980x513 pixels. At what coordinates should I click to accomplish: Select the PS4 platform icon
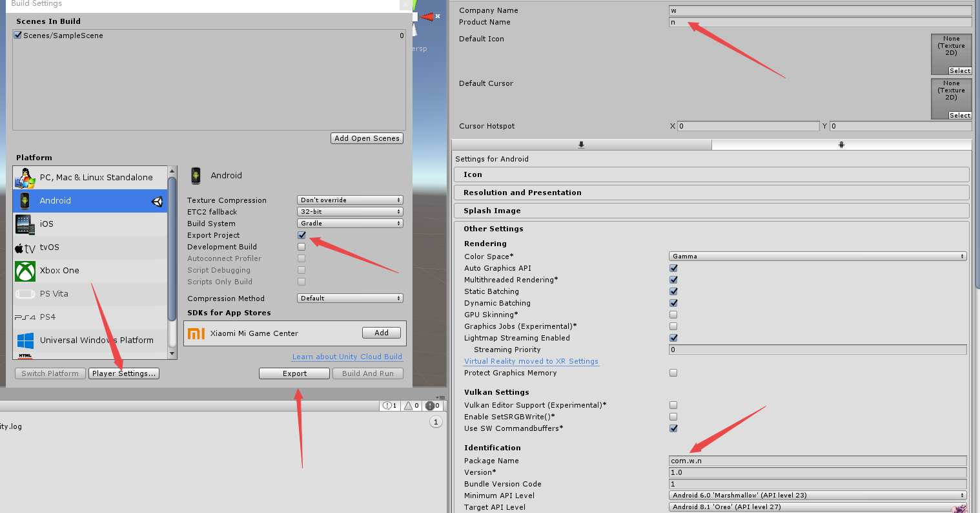(x=25, y=317)
